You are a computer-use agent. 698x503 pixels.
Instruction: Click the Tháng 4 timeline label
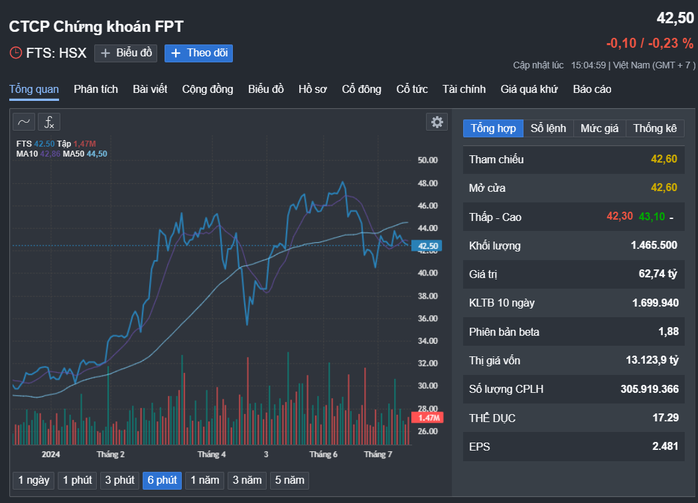[211, 454]
